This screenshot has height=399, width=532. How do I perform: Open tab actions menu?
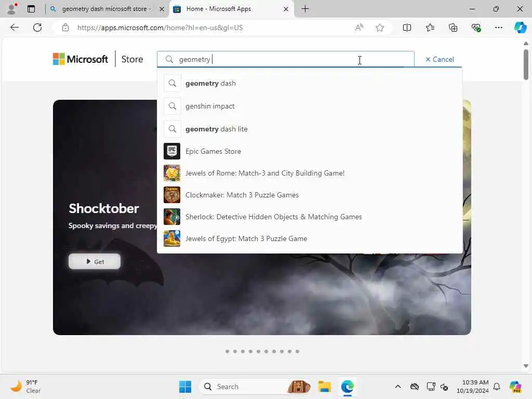coord(31,9)
